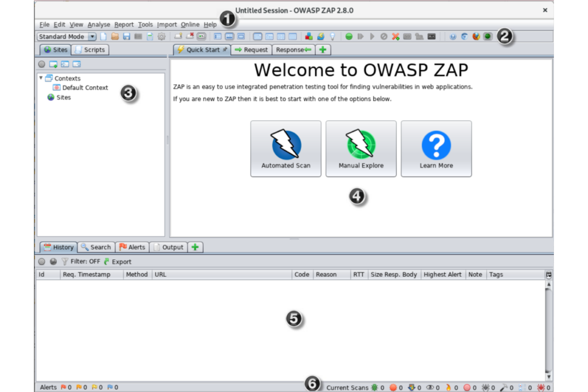Open the Edit menu
Image resolution: width=588 pixels, height=392 pixels.
point(59,25)
